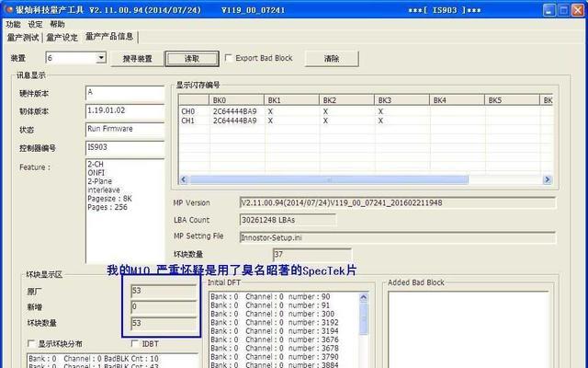Viewport: 588px width, 368px height.
Task: Click the X cell in CH1 BK3
Action: click(x=380, y=121)
